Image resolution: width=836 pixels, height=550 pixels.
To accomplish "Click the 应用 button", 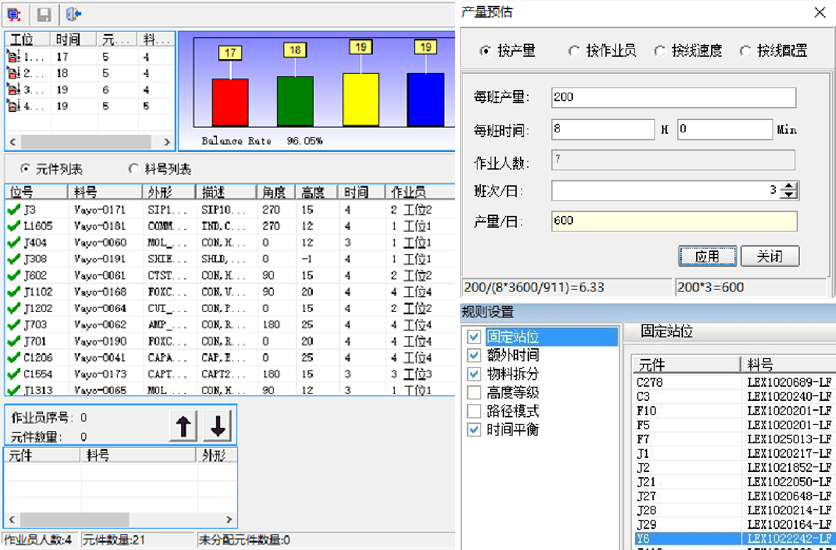I will tap(707, 256).
